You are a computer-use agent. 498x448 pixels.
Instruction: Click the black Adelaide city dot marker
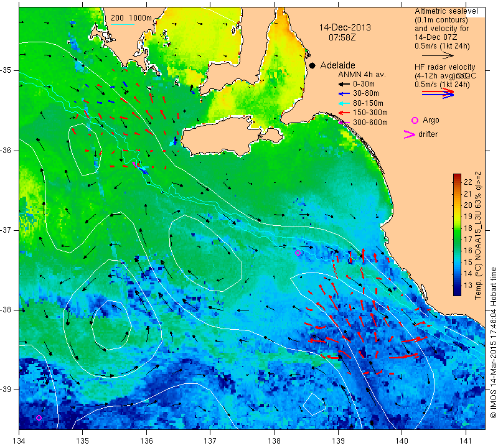[x=312, y=65]
